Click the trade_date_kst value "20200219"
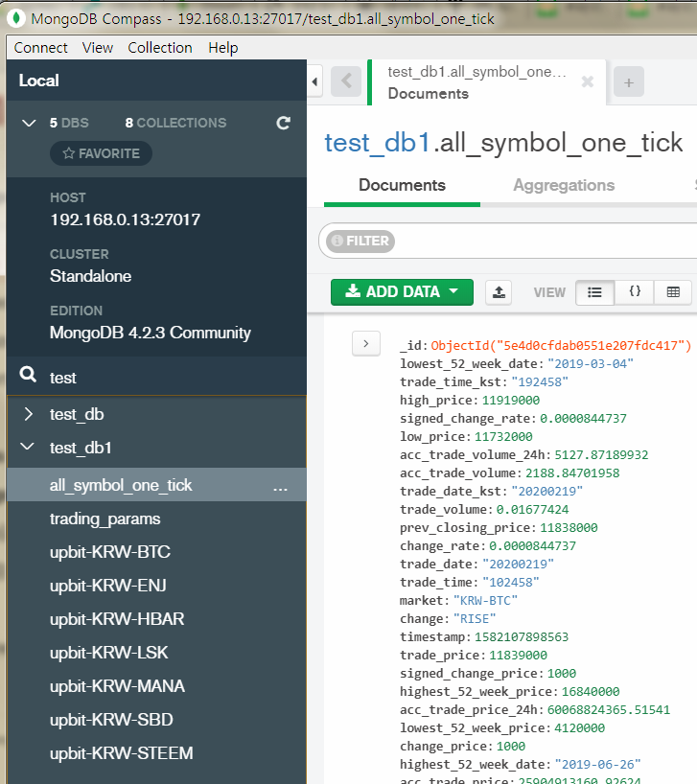Viewport: 697px width, 784px height. [547, 491]
